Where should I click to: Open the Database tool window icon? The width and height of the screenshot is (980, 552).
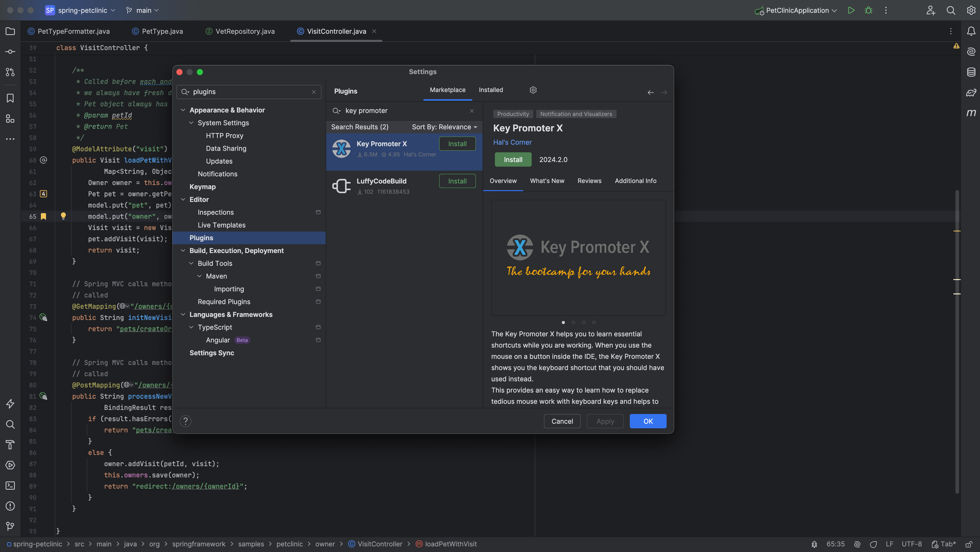(971, 72)
